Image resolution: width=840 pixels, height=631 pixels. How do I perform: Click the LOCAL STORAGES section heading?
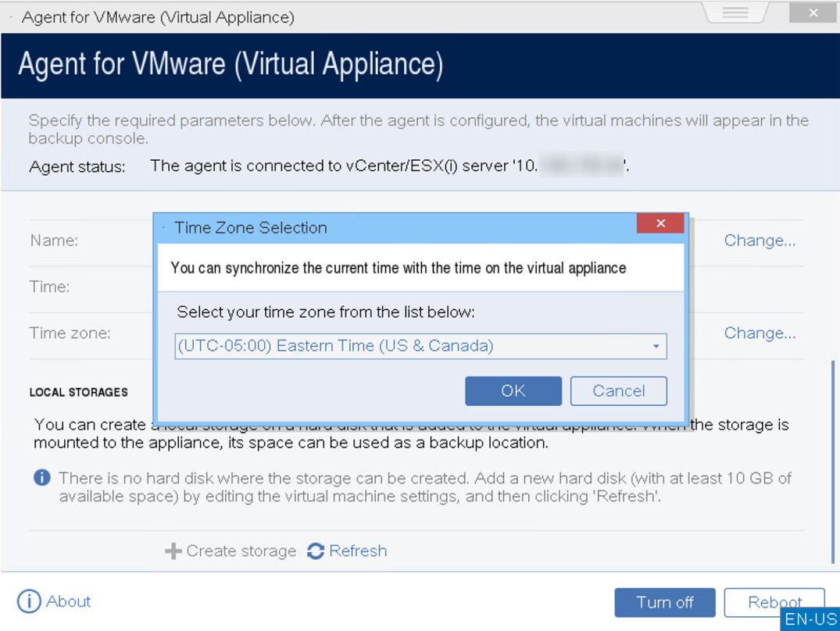point(79,392)
